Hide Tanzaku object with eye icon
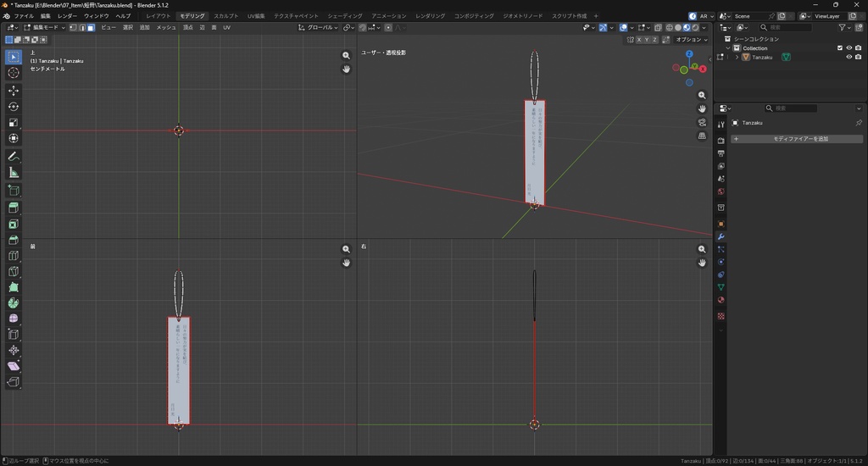The width and height of the screenshot is (868, 466). [x=849, y=57]
